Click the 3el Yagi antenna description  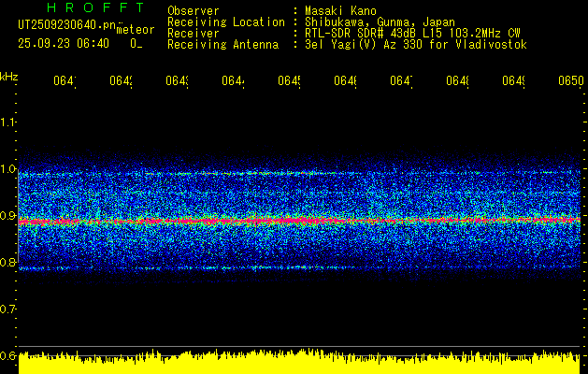(x=416, y=45)
